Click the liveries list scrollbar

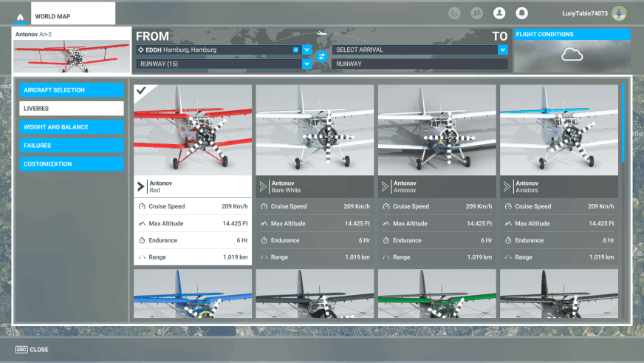click(x=623, y=122)
